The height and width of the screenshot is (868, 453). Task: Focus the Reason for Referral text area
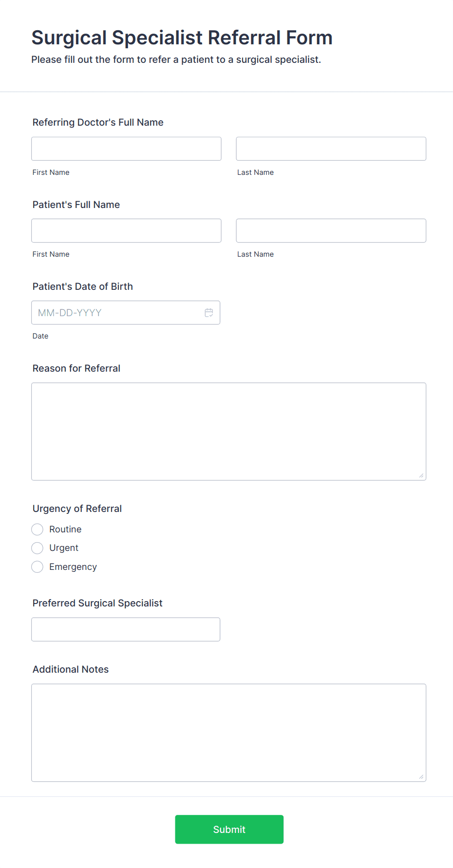coord(228,431)
